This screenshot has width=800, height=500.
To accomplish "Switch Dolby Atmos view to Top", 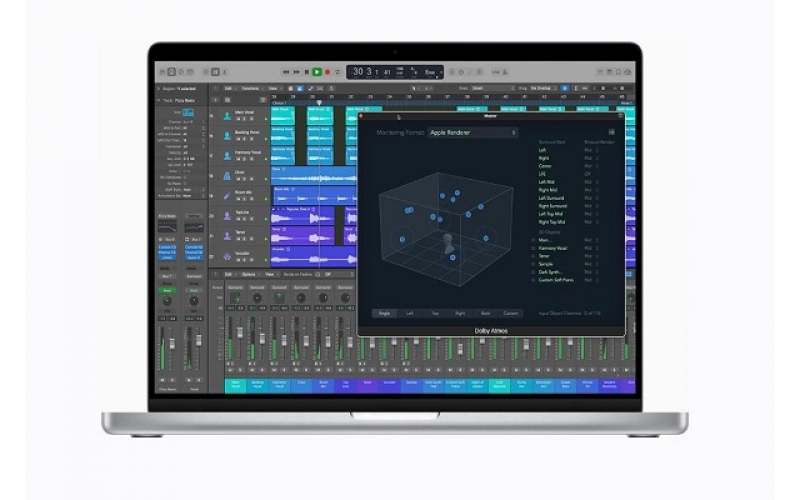I will (435, 313).
